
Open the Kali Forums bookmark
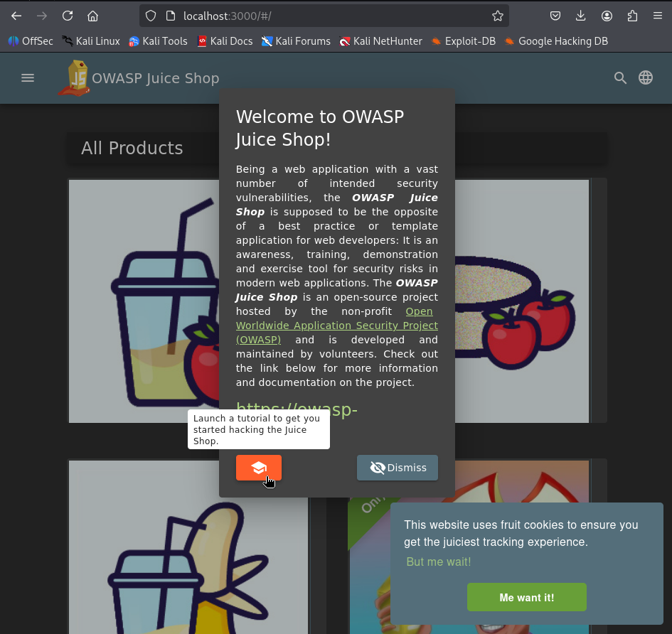tap(296, 41)
